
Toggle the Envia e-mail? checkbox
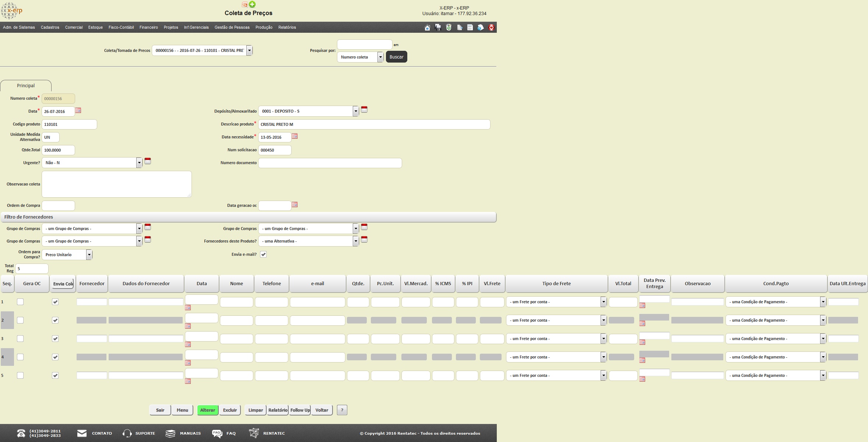point(263,254)
